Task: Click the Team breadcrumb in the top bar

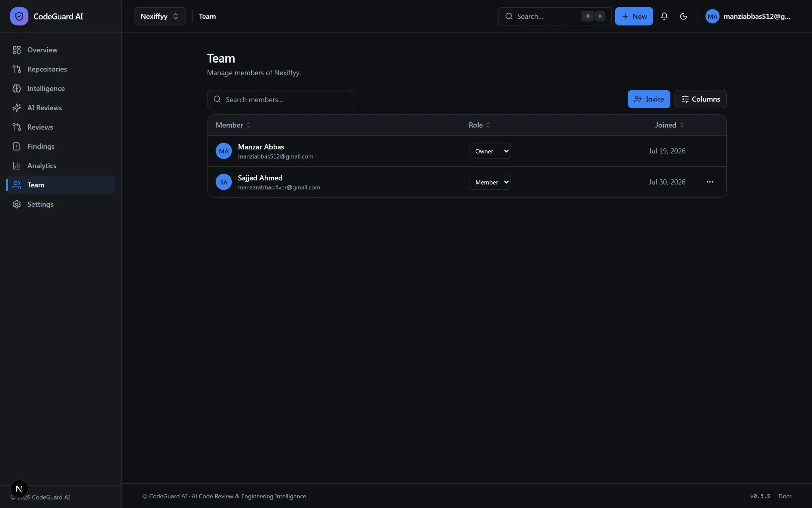Action: (207, 16)
